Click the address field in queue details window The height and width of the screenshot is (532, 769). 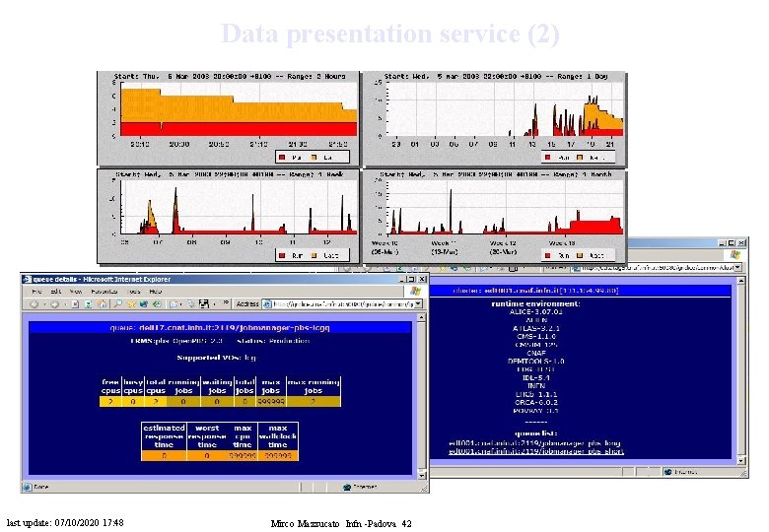342,304
